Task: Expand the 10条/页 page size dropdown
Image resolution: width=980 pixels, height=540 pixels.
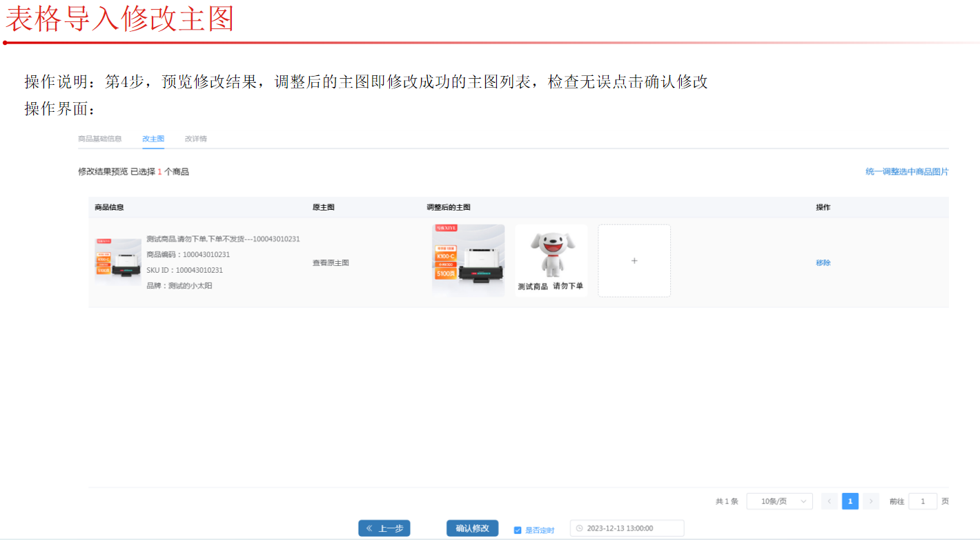Action: click(x=779, y=501)
